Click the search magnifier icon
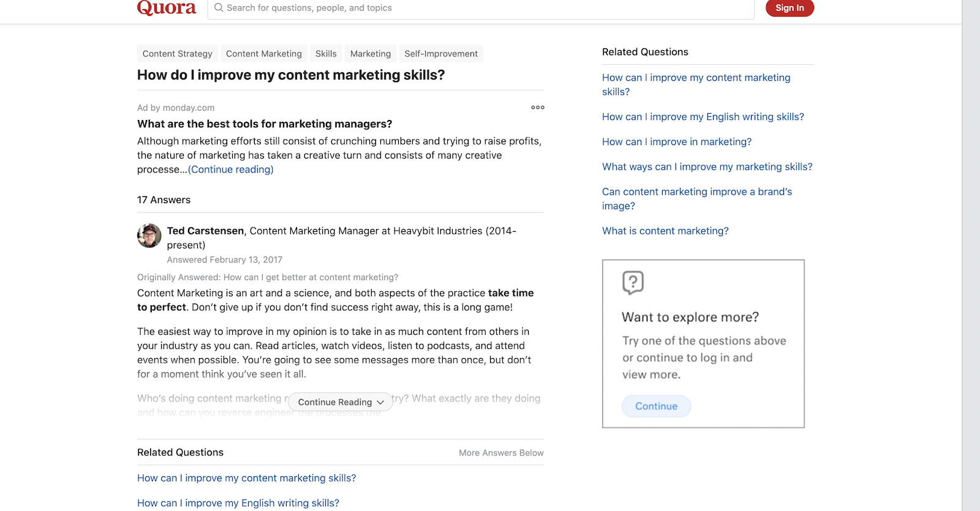 pyautogui.click(x=219, y=8)
